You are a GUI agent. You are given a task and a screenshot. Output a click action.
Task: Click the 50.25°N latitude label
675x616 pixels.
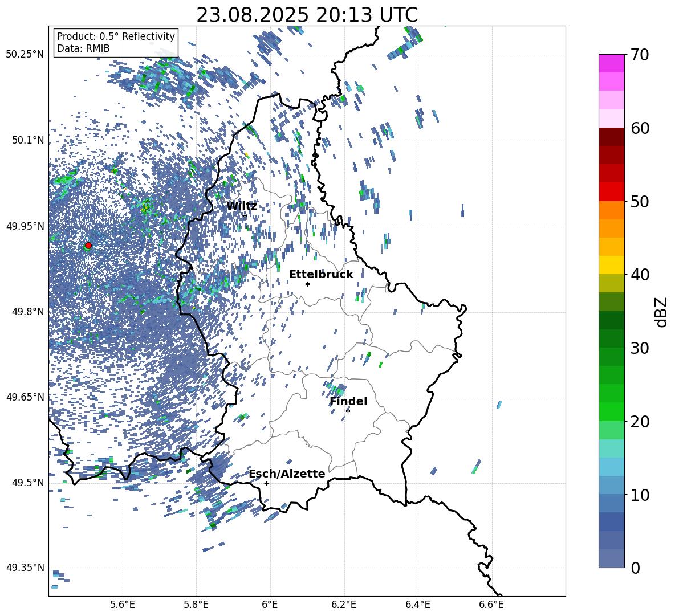click(25, 55)
